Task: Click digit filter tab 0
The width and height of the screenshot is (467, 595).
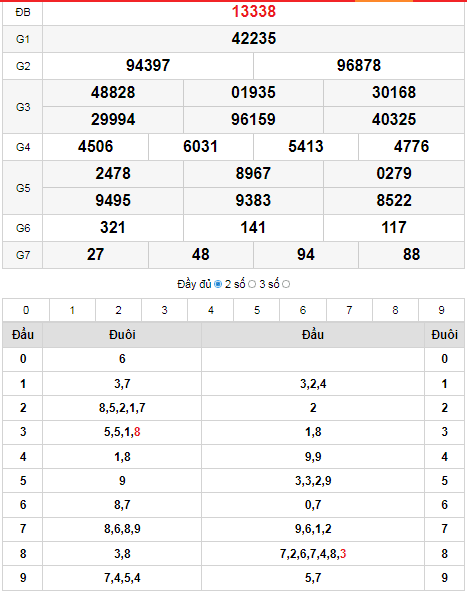Action: pyautogui.click(x=26, y=310)
